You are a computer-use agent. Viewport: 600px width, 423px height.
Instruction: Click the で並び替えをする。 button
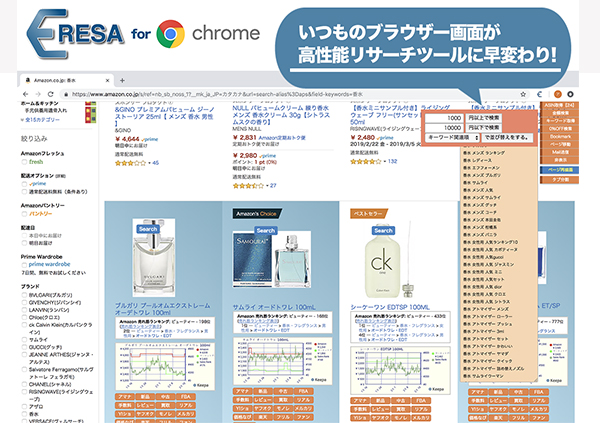coord(507,137)
